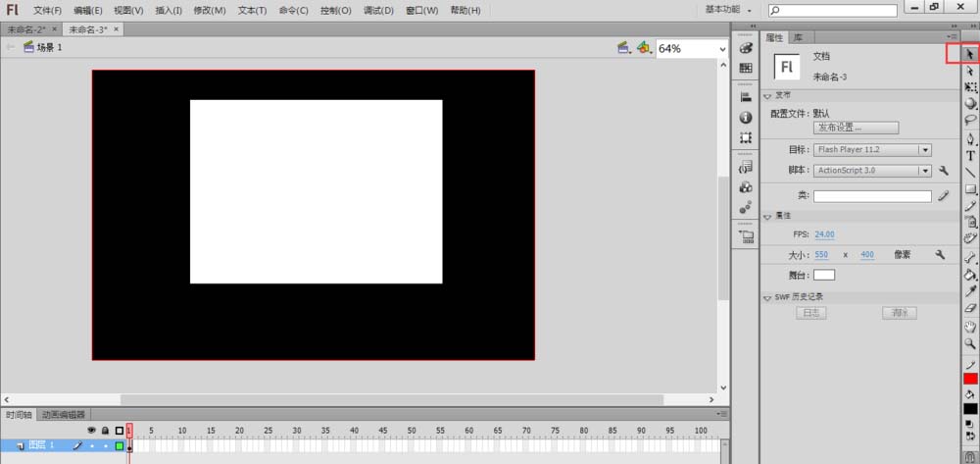980x464 pixels.
Task: Open the Align panel icon
Action: click(746, 97)
